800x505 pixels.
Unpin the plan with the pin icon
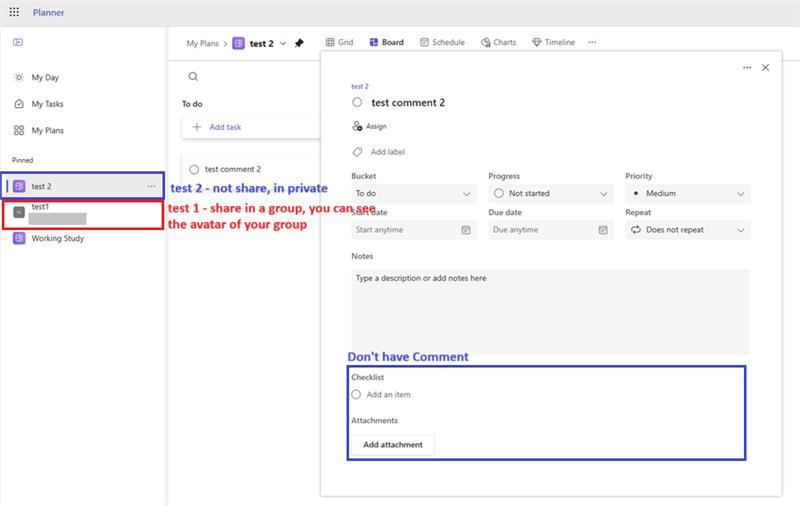point(299,43)
